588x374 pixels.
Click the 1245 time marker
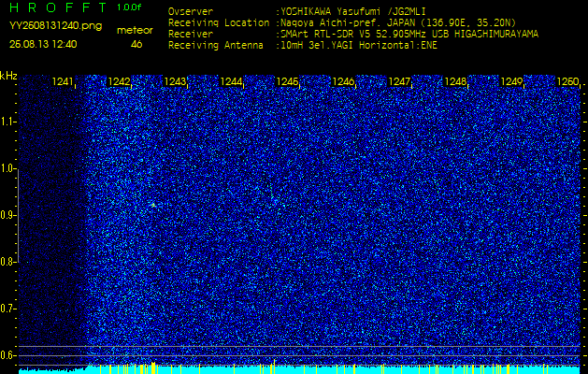point(287,81)
